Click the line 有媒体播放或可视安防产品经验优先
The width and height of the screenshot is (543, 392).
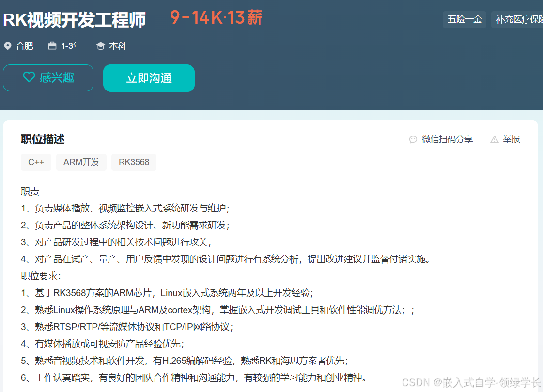click(x=103, y=344)
